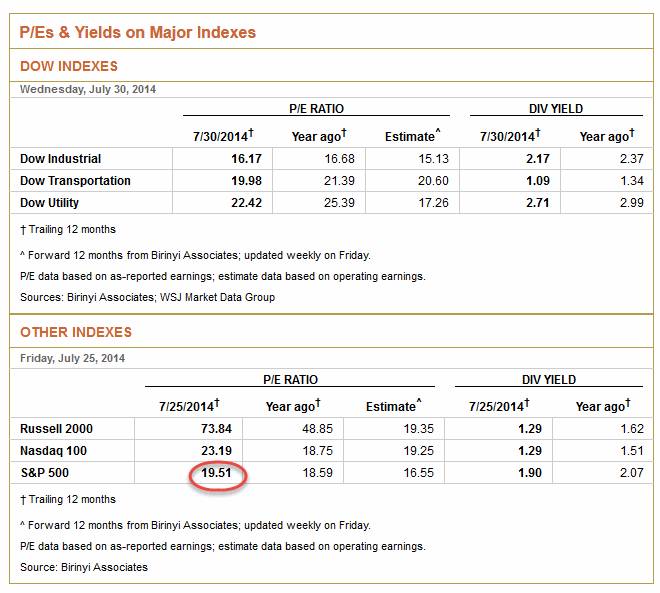Click Dow Industrial year-ago P/E 16.68
The width and height of the screenshot is (660, 593).
(339, 159)
